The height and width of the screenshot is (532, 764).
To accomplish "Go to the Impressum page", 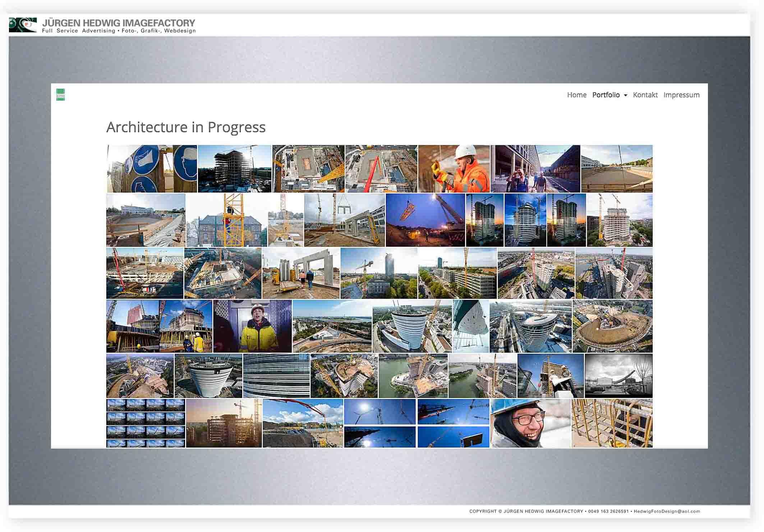I will pos(681,95).
